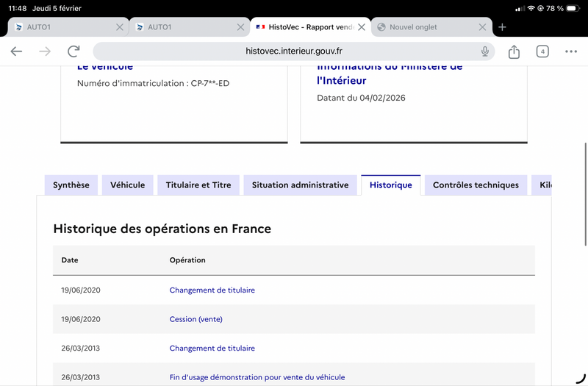Click the page vertical scrollbar
Screen dimensions: 588x386
click(586, 194)
